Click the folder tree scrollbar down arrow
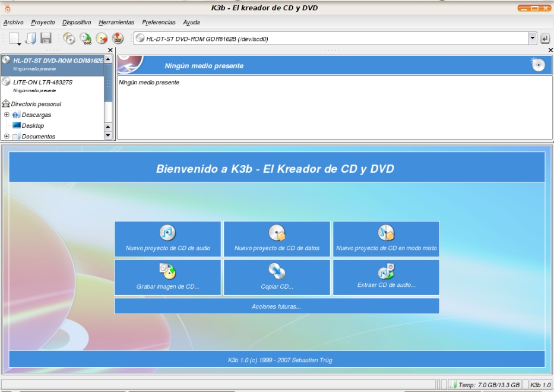This screenshot has width=554, height=392. pyautogui.click(x=107, y=135)
